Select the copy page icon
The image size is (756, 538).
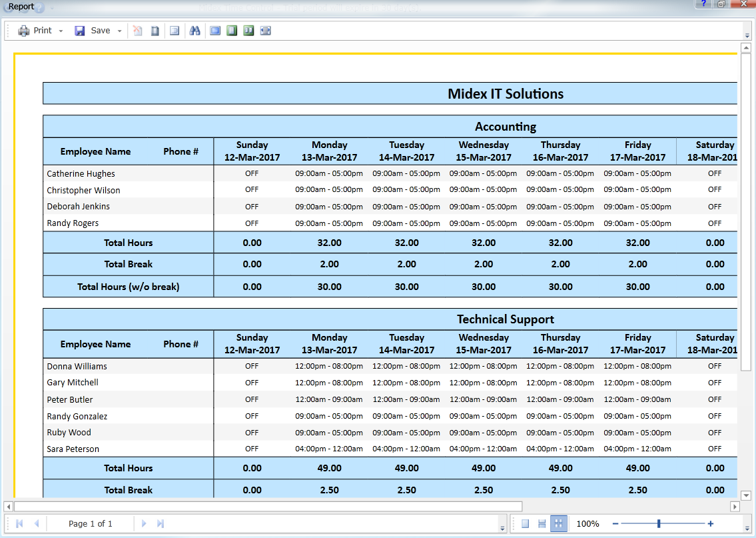point(155,30)
